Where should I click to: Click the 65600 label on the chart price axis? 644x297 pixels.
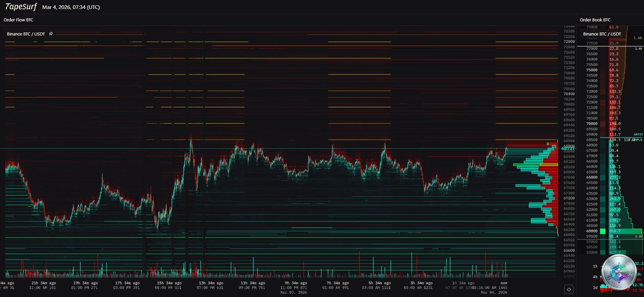pos(569,250)
